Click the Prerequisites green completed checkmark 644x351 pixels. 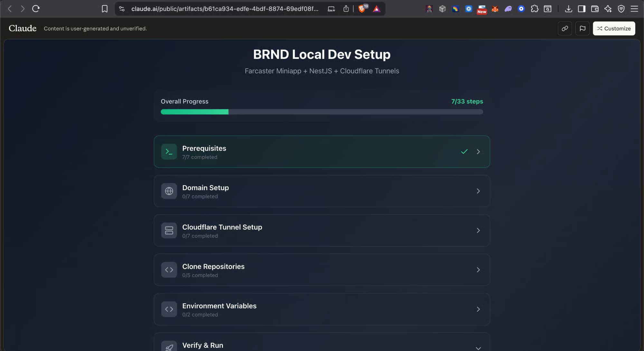click(464, 152)
